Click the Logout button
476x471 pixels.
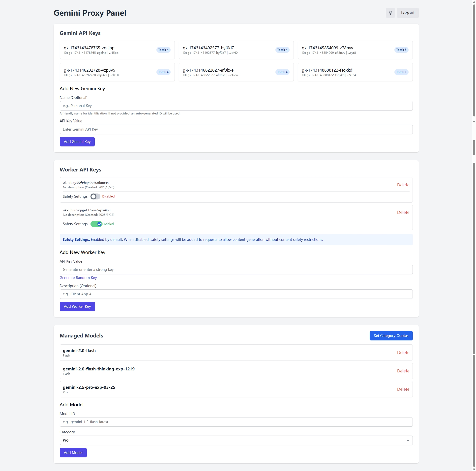click(x=408, y=13)
